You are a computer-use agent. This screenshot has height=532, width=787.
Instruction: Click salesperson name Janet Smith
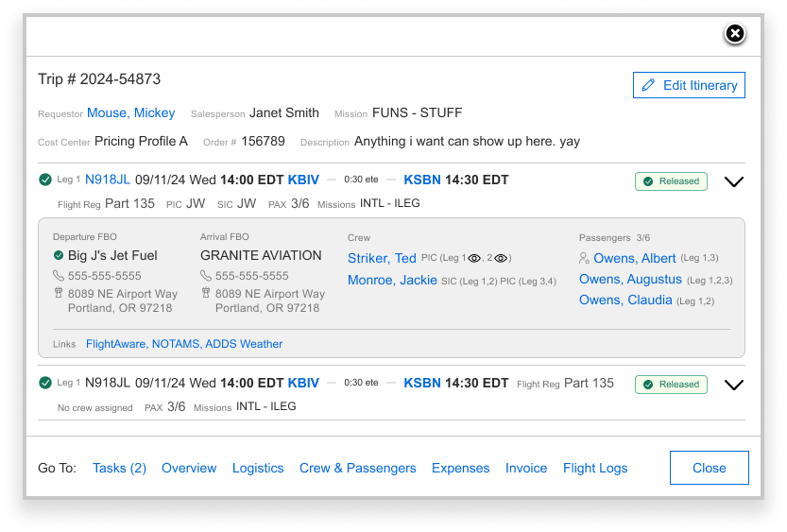[284, 113]
